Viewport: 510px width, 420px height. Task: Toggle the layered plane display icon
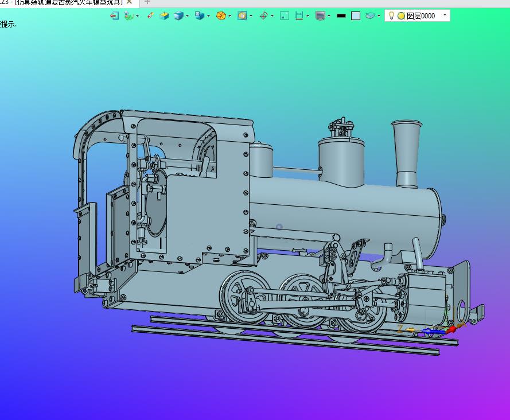coord(371,16)
